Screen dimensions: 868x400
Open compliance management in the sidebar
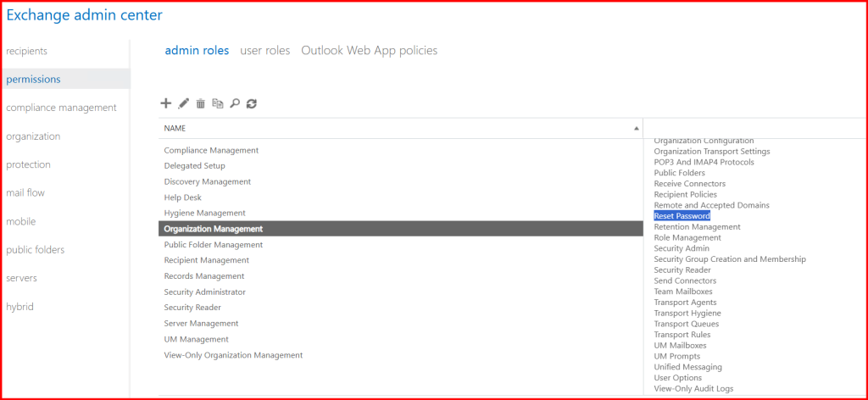(61, 108)
